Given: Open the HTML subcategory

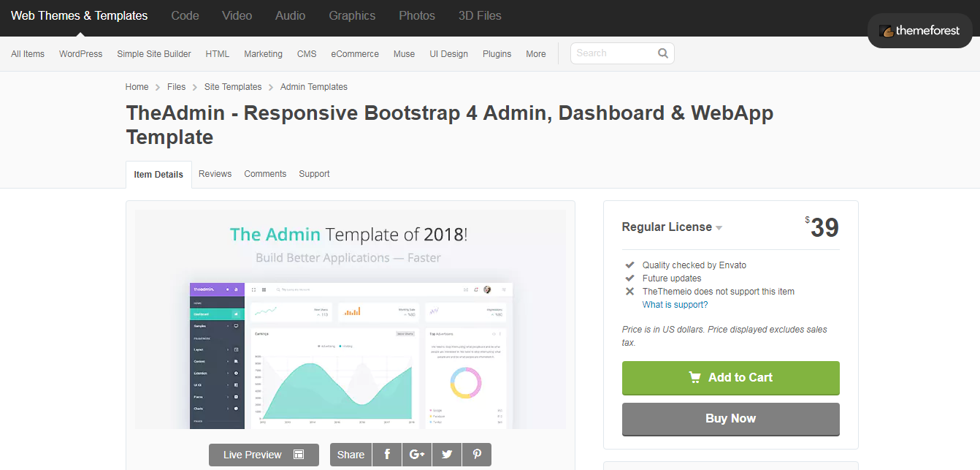Looking at the screenshot, I should point(218,54).
